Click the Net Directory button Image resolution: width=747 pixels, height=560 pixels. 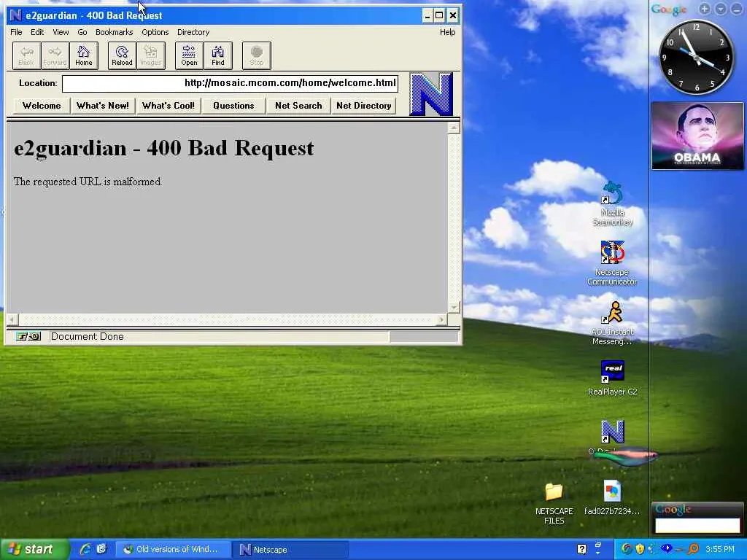point(363,106)
